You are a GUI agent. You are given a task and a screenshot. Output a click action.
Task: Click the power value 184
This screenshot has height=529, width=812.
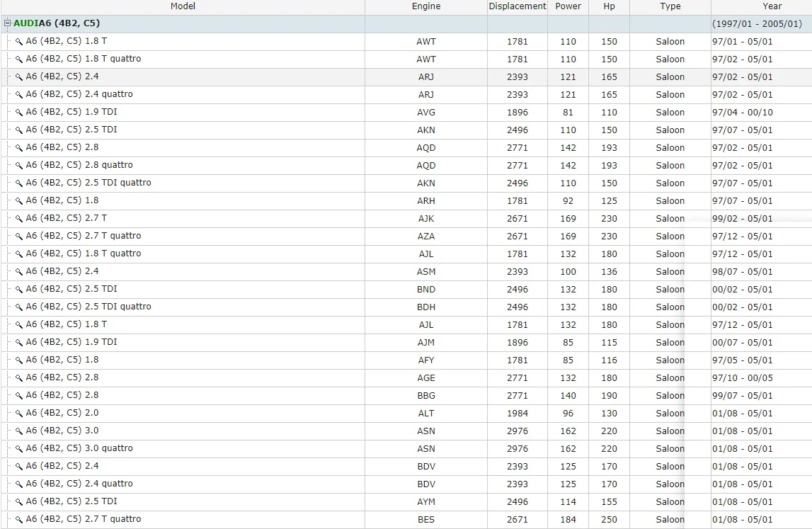568,519
